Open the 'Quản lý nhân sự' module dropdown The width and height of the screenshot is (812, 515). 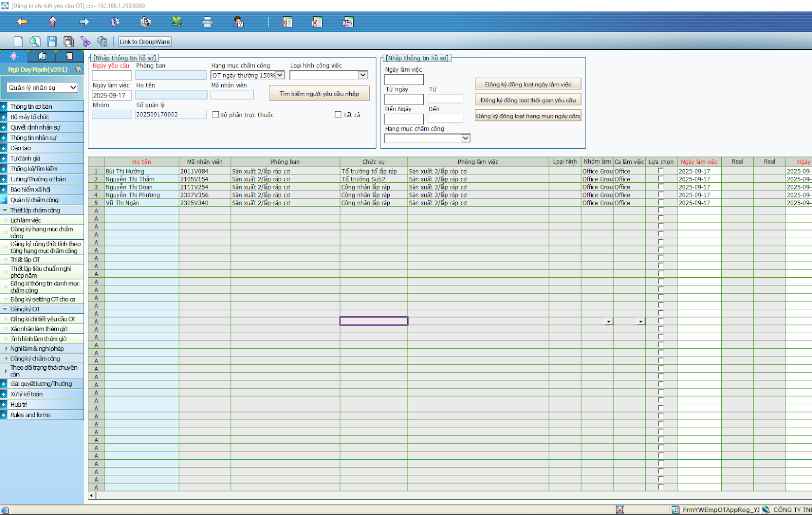[x=73, y=87]
